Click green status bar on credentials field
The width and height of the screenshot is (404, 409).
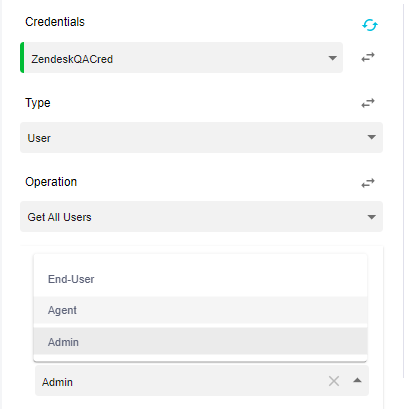click(22, 57)
